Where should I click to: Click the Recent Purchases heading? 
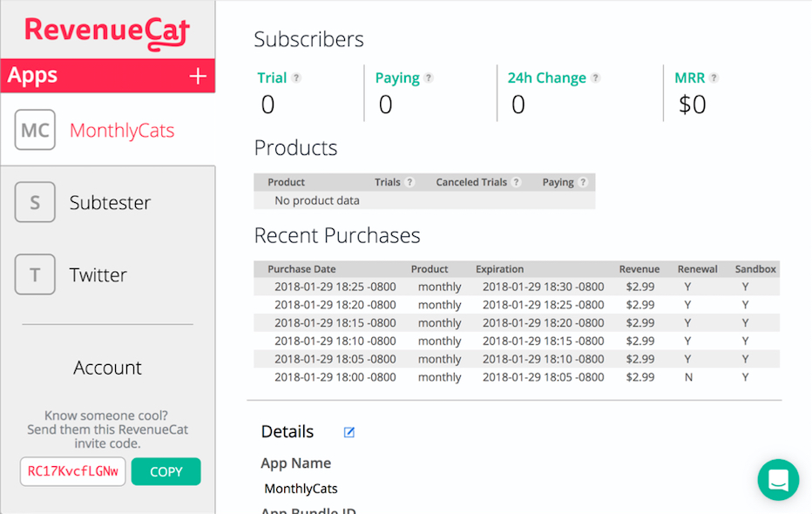337,235
